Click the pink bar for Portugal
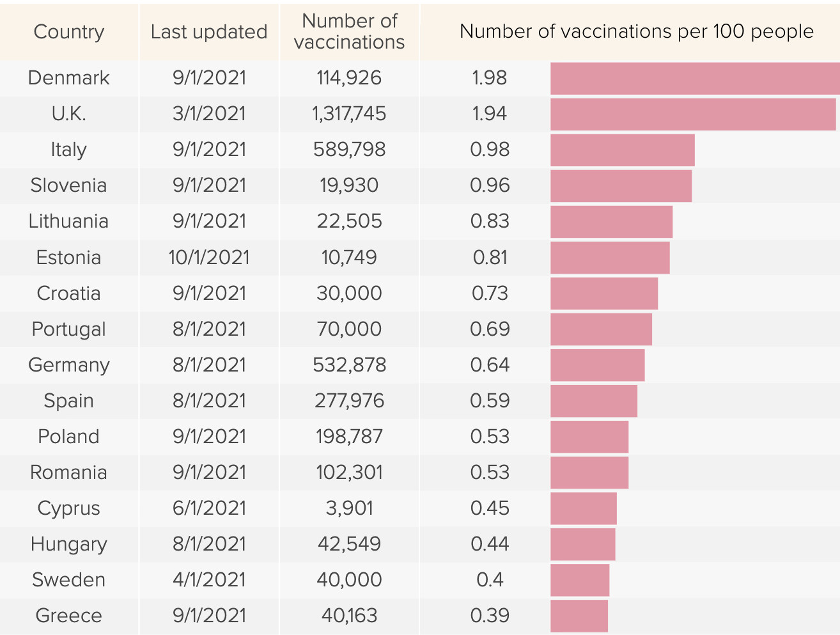Image resolution: width=840 pixels, height=635 pixels. [601, 329]
